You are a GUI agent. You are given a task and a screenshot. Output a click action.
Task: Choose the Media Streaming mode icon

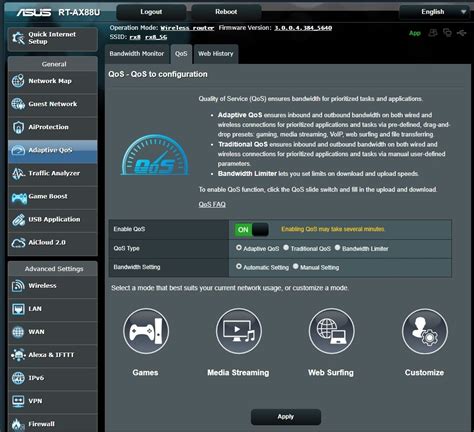pyautogui.click(x=239, y=331)
